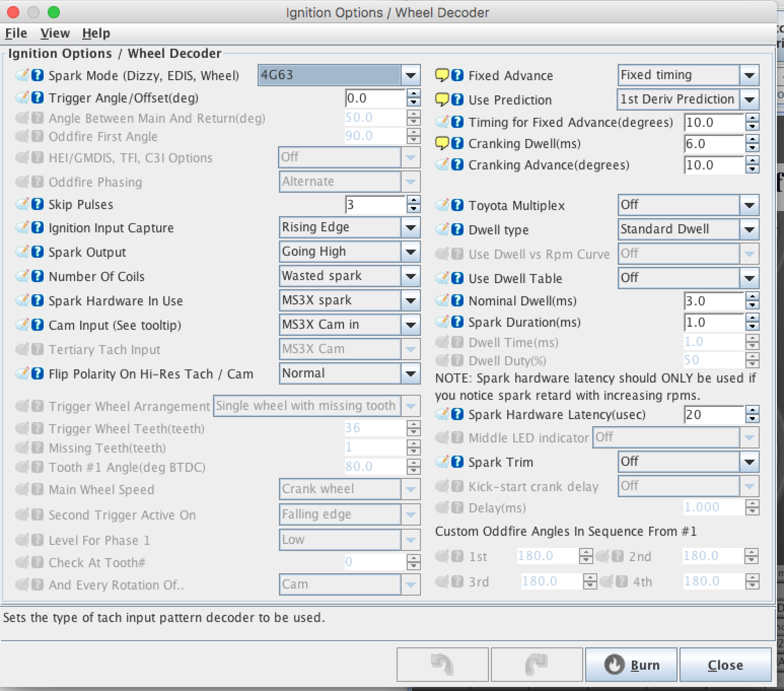The height and width of the screenshot is (691, 784).
Task: Click help icon next to Spark Mode
Action: point(38,76)
